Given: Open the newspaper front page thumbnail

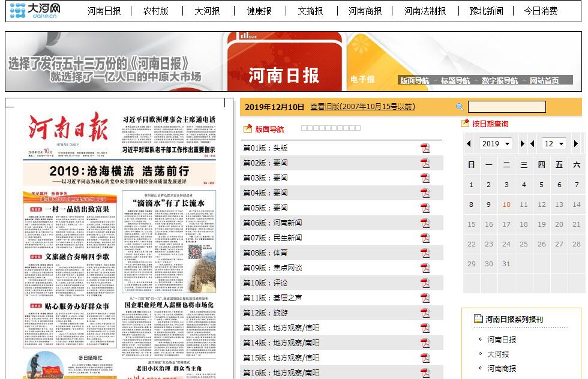Looking at the screenshot, I should pyautogui.click(x=119, y=240).
